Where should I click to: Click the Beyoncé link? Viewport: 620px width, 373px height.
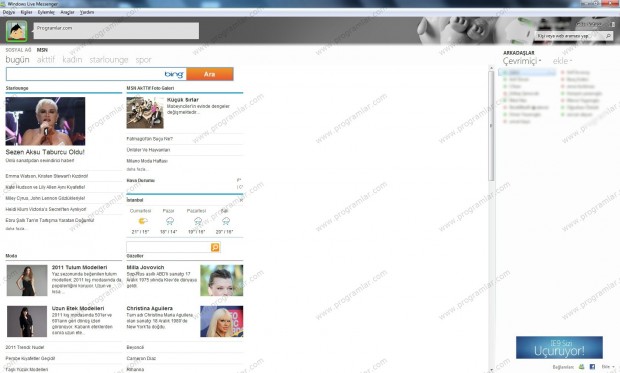(x=135, y=347)
